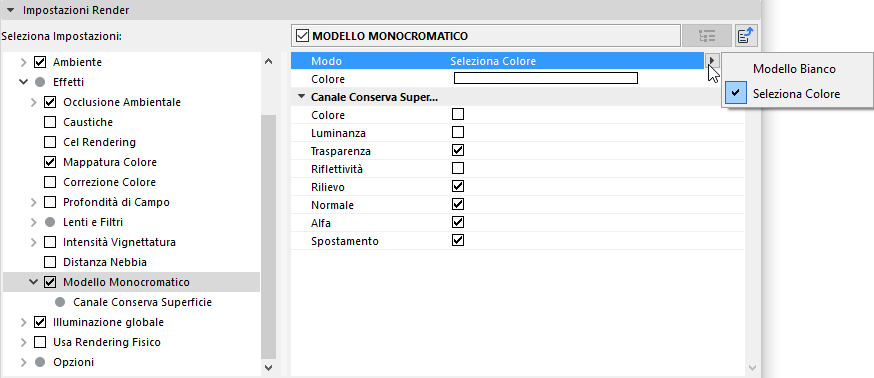
Task: Select the Distanza Nebbia tree item
Action: (x=105, y=262)
